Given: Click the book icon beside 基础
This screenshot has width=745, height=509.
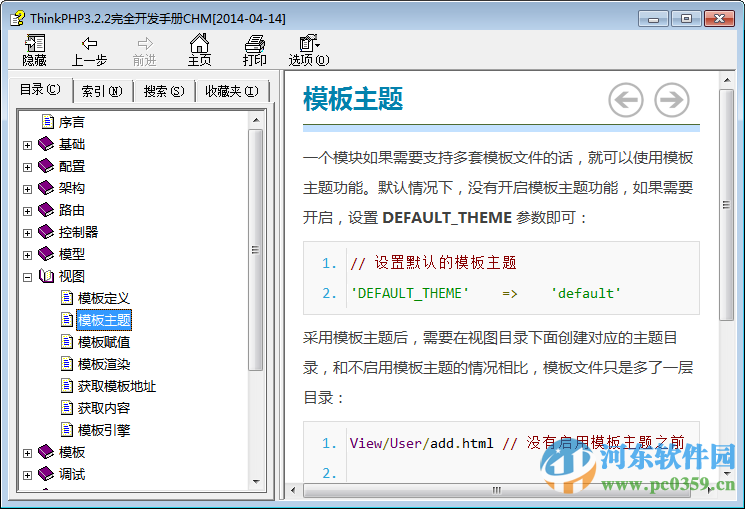Looking at the screenshot, I should coord(46,144).
